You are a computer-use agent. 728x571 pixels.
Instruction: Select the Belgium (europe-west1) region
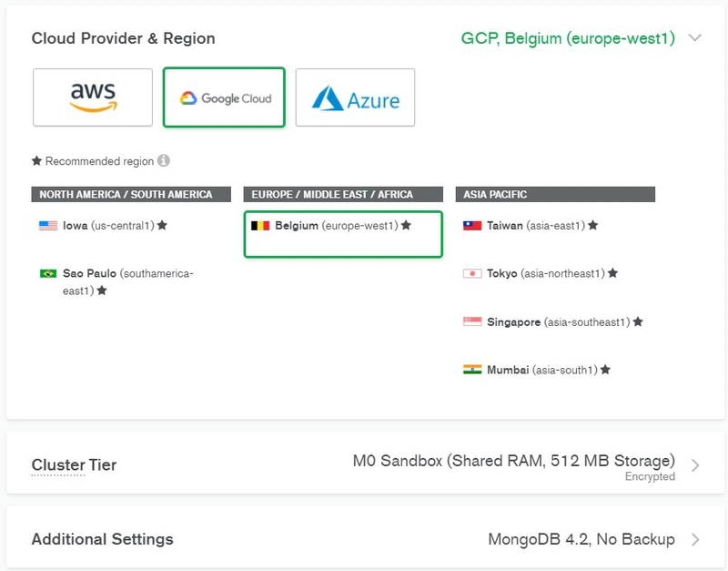pyautogui.click(x=343, y=234)
